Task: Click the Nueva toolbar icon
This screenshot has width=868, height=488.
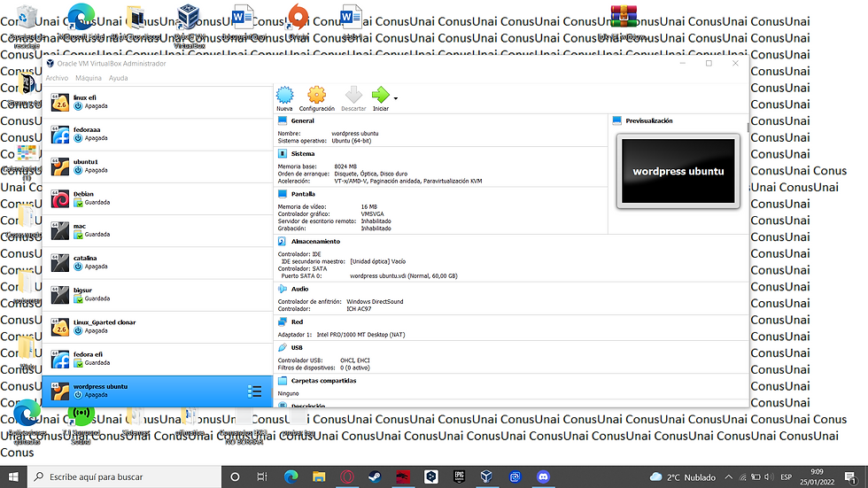Action: (x=284, y=95)
